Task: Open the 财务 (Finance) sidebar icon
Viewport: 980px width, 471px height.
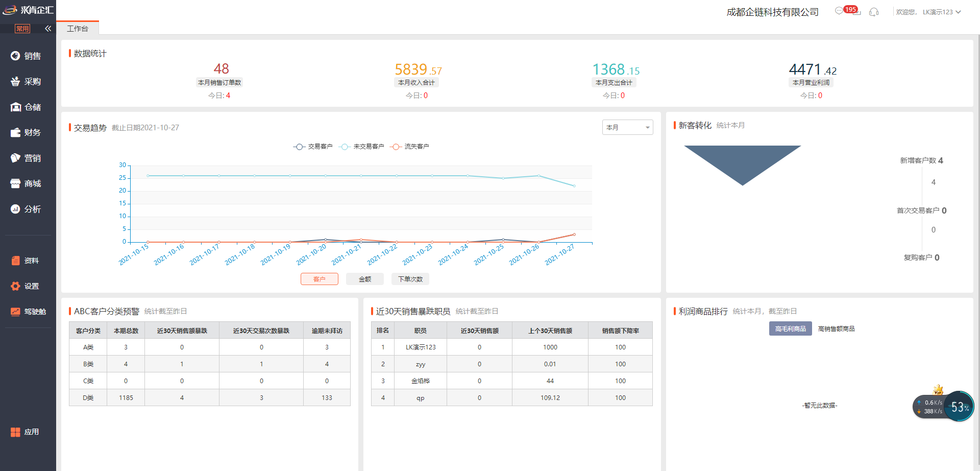Action: coord(15,132)
